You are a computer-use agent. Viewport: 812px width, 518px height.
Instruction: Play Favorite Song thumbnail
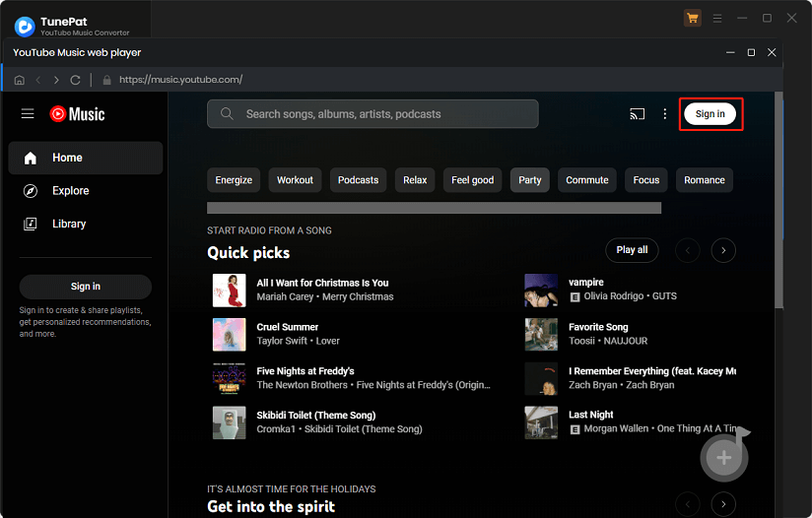point(541,334)
